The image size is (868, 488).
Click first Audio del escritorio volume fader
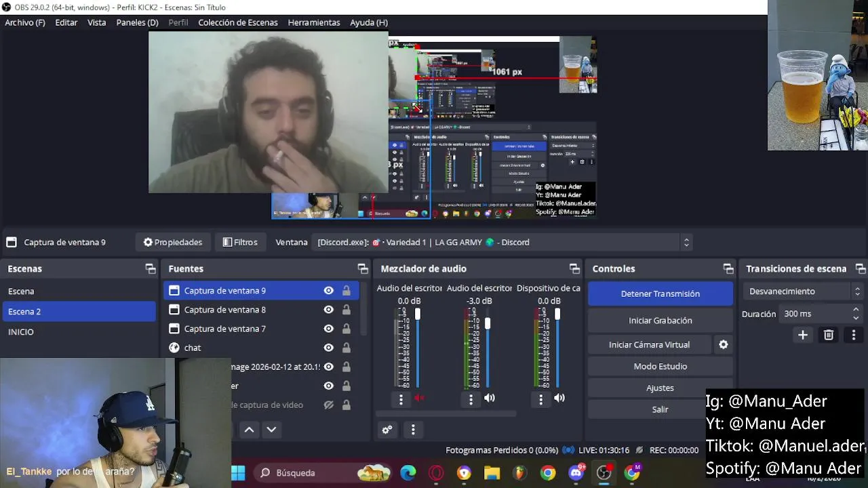[x=418, y=314]
